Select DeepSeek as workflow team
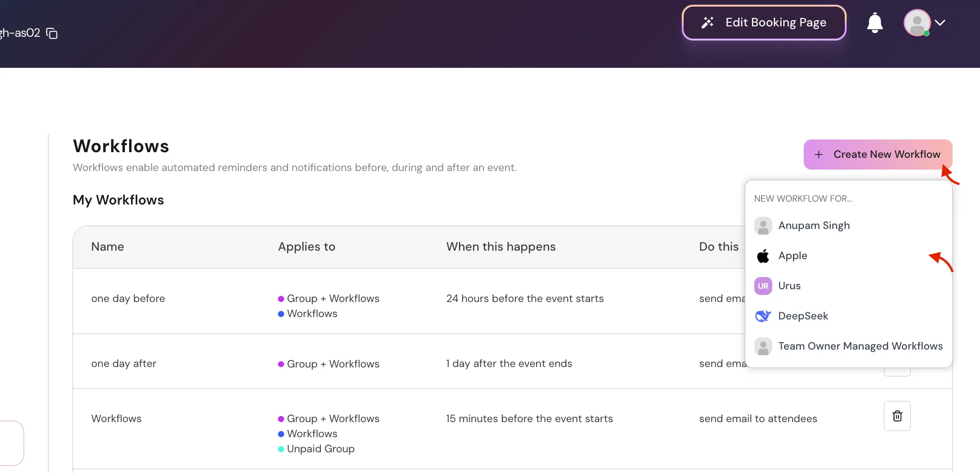The image size is (980, 473). [x=803, y=316]
